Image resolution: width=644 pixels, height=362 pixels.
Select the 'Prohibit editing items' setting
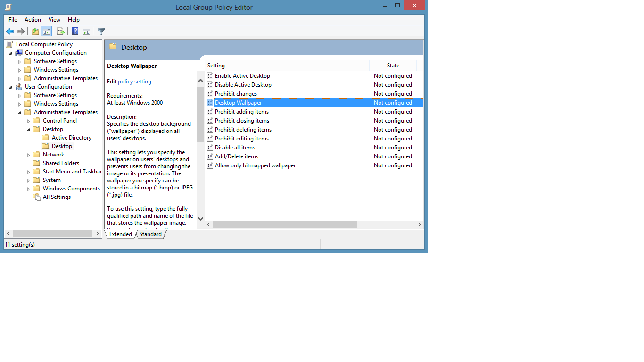(242, 139)
